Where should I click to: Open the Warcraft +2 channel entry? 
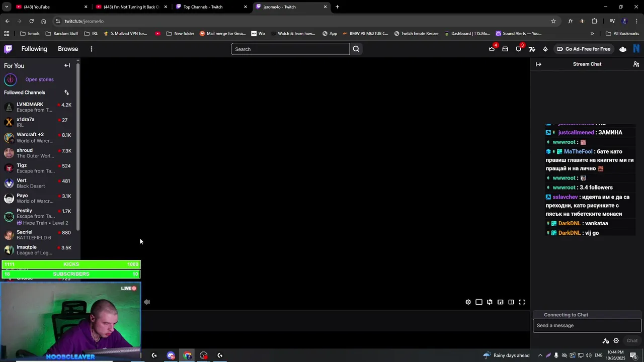(x=38, y=137)
